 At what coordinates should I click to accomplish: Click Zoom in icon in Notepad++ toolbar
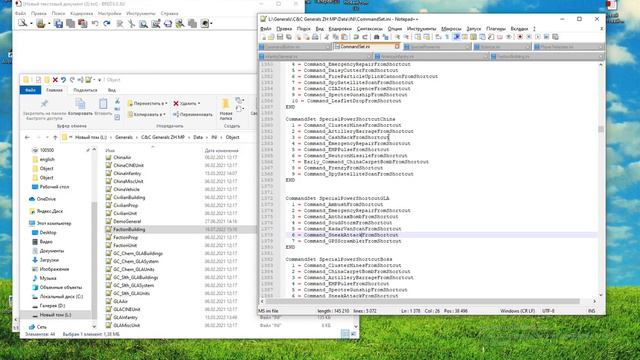[x=397, y=37]
